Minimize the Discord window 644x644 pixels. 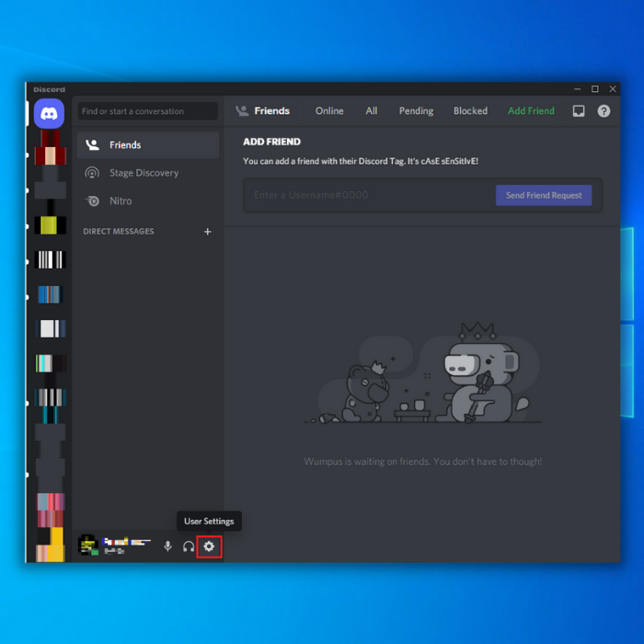pos(577,89)
